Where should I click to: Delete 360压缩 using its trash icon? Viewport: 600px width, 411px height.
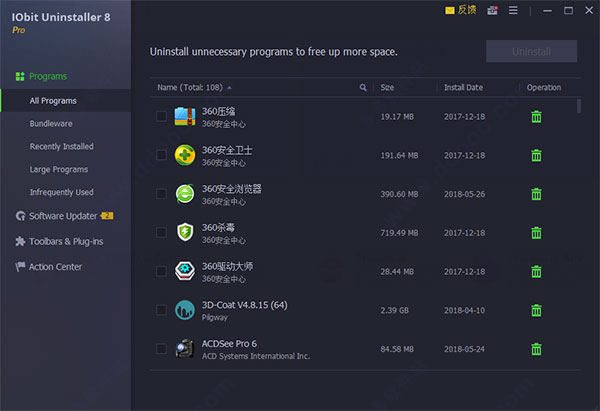click(536, 116)
